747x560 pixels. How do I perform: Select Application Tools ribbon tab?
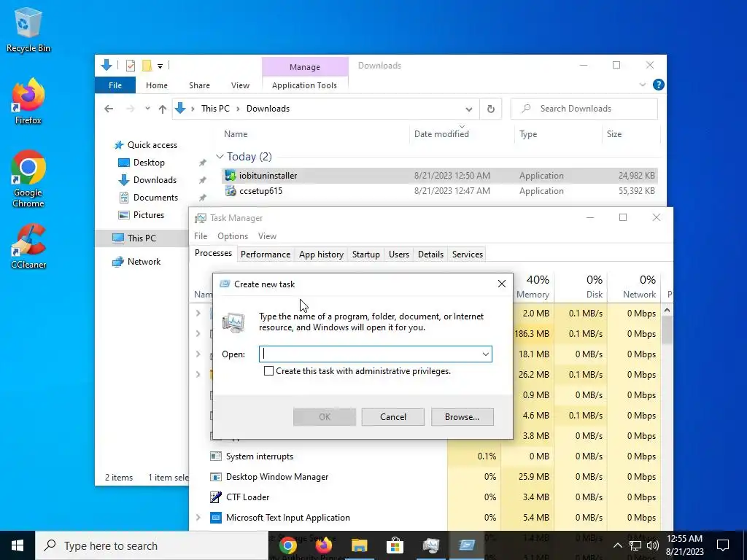coord(304,85)
